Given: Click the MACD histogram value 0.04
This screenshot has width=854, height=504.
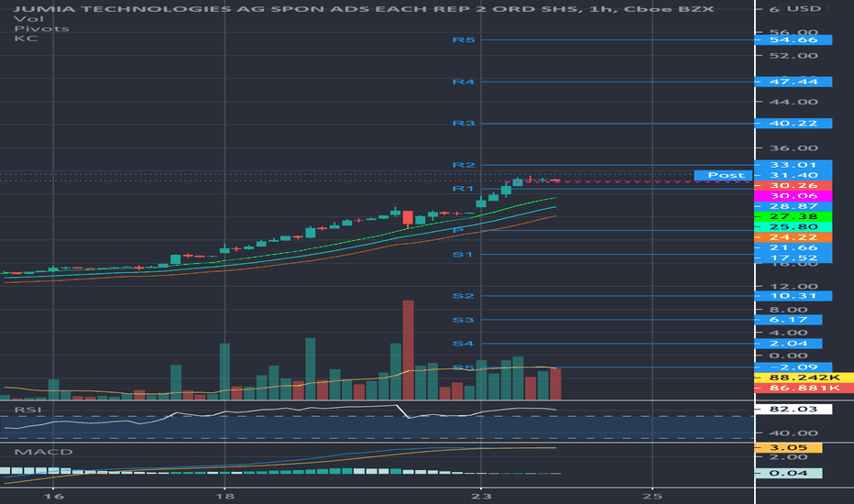Looking at the screenshot, I should pyautogui.click(x=788, y=473).
